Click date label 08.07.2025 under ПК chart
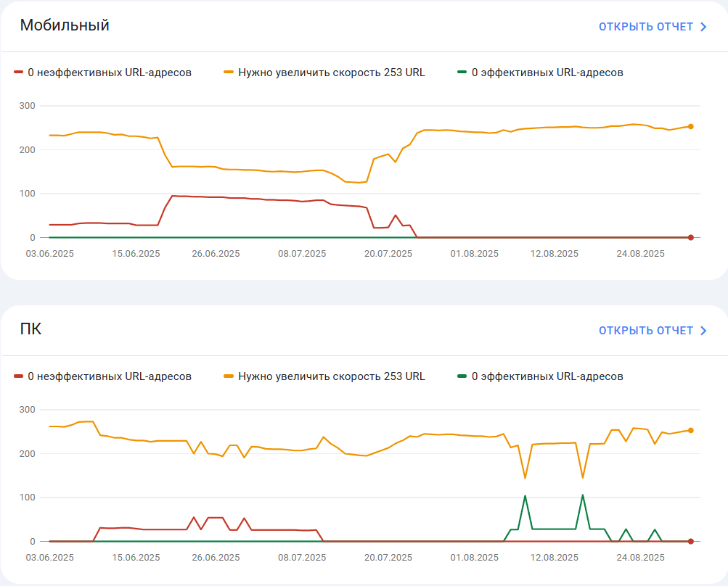This screenshot has height=586, width=728. coord(302,558)
